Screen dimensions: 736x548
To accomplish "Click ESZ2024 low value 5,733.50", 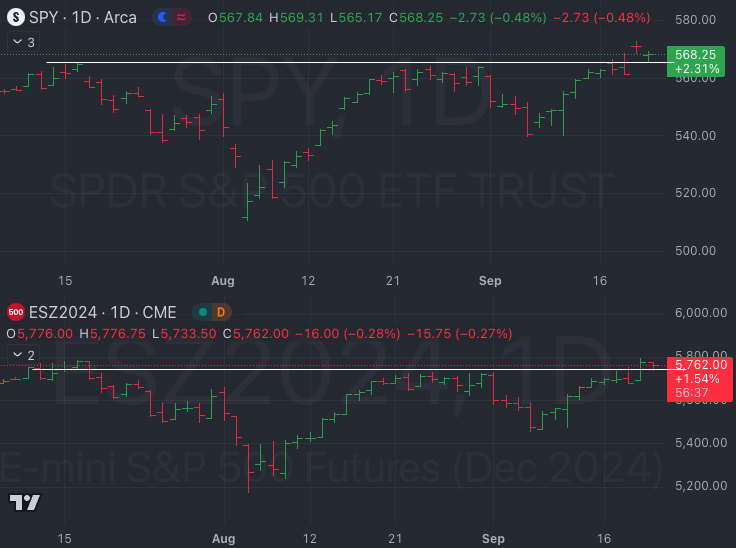I will (189, 334).
